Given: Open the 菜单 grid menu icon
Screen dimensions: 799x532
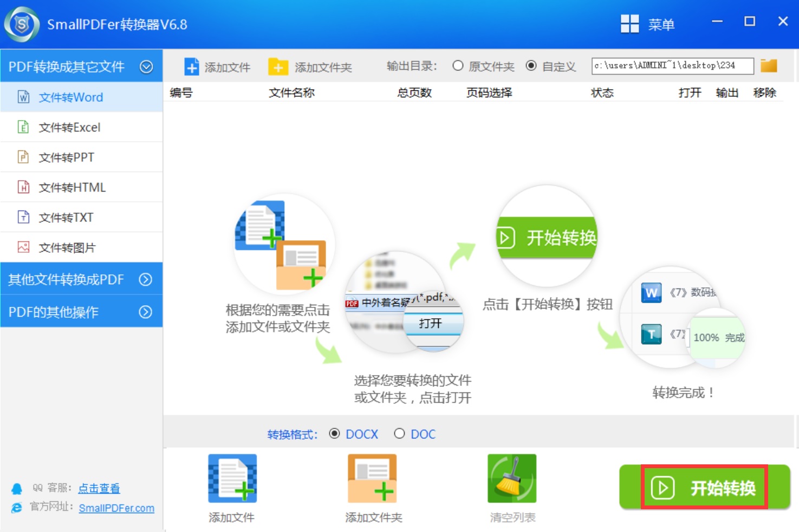Looking at the screenshot, I should [x=629, y=24].
